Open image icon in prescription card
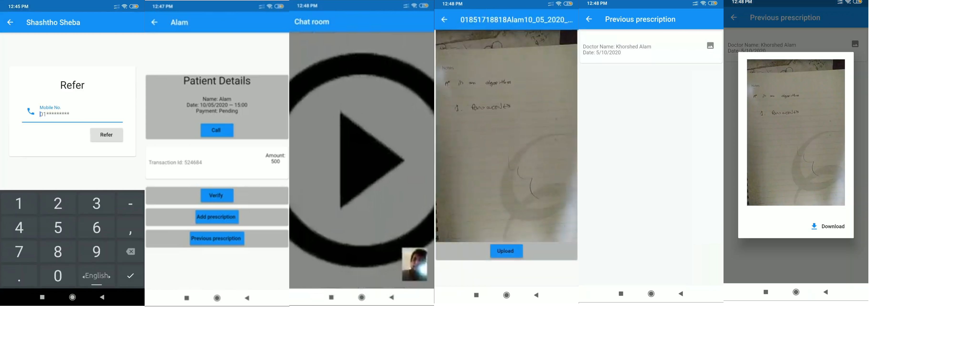The height and width of the screenshot is (345, 980). [x=710, y=46]
